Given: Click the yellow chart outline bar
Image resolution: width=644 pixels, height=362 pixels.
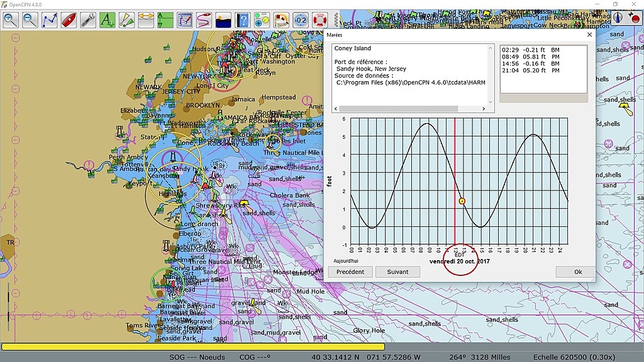Looking at the screenshot, I should tap(192, 347).
